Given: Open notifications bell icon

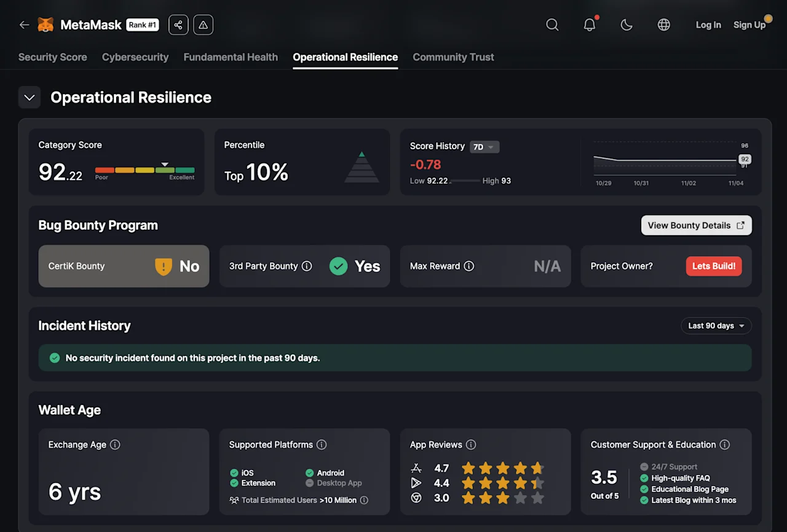Looking at the screenshot, I should point(590,25).
